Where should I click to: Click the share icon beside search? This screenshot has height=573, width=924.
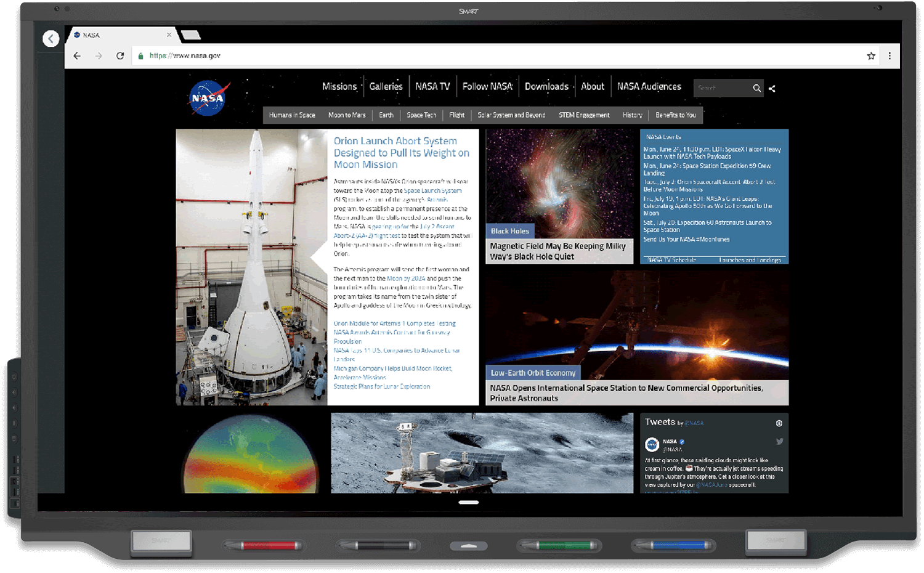(x=772, y=88)
